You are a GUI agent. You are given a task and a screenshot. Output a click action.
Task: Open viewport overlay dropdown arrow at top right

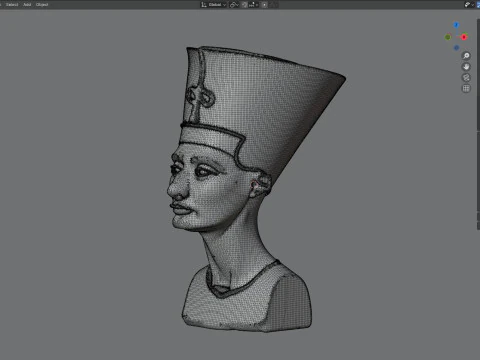473,5
